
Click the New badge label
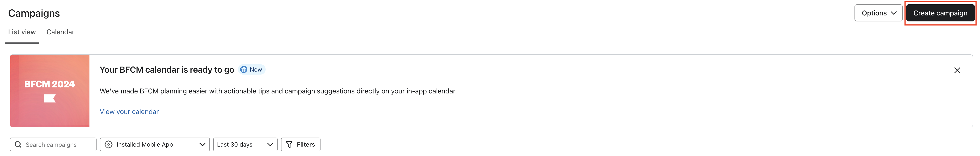click(256, 70)
